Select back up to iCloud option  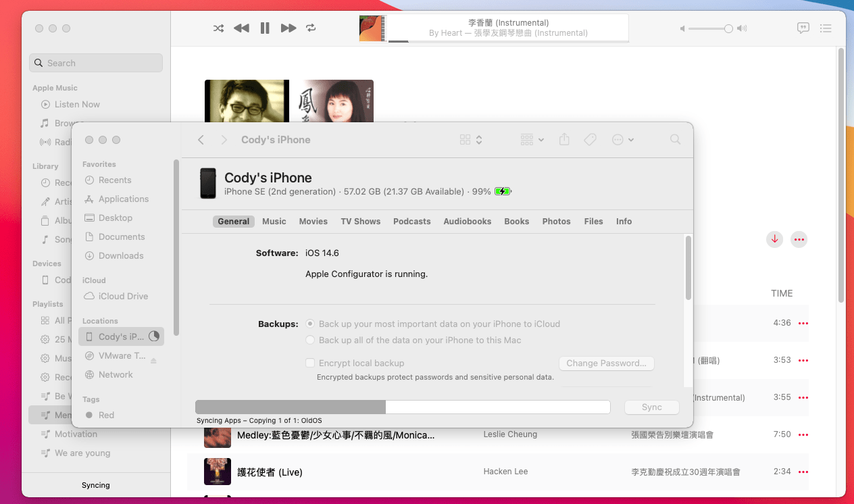(310, 324)
